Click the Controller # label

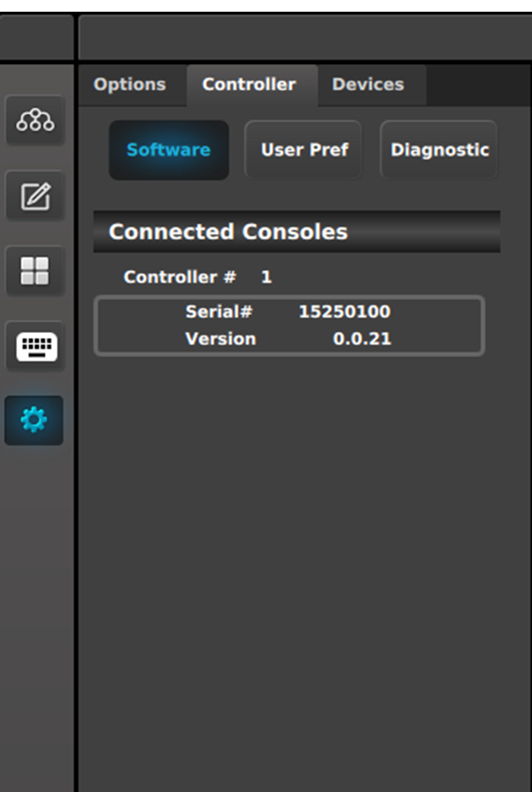(x=179, y=277)
